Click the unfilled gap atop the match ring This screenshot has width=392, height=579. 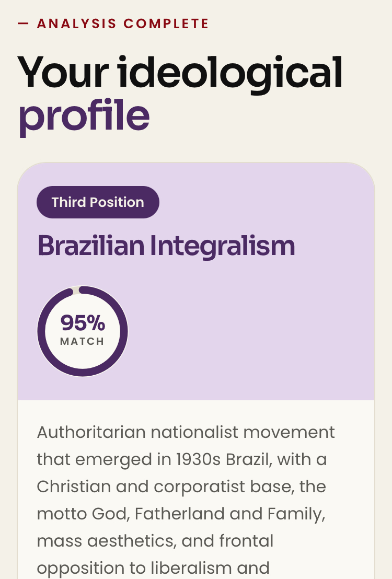click(x=76, y=290)
